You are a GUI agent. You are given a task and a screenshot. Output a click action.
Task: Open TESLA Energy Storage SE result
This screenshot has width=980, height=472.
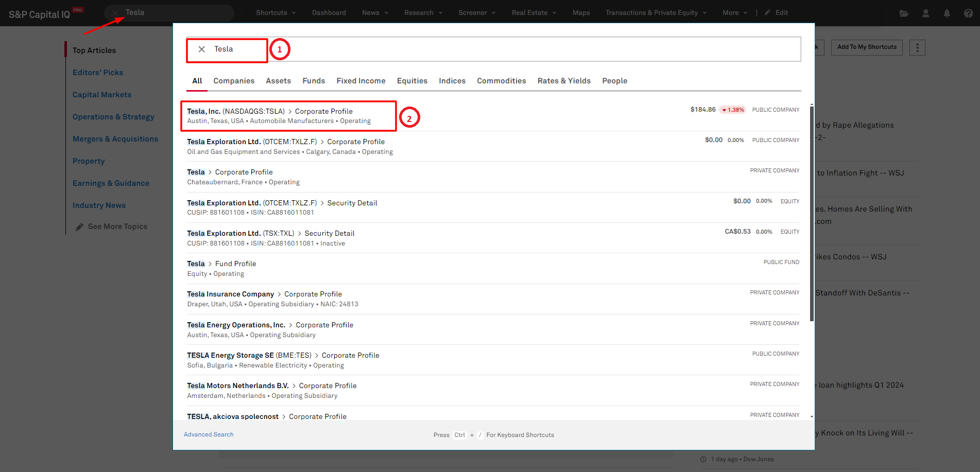(492, 360)
